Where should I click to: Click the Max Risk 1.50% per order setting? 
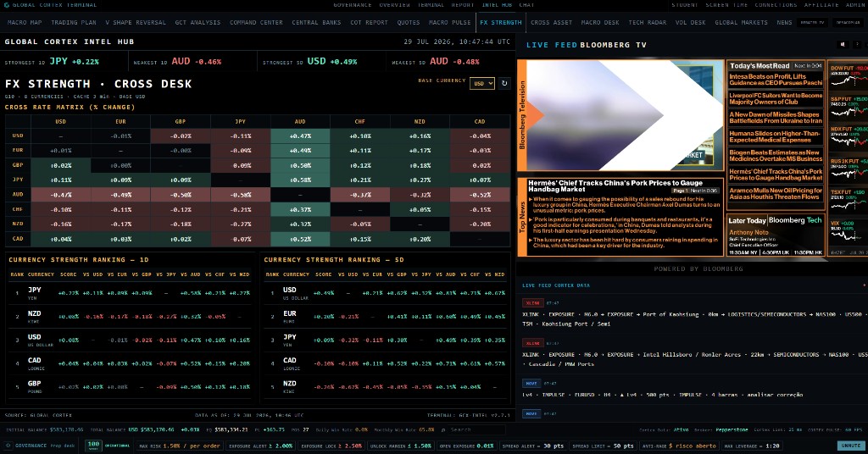click(180, 446)
